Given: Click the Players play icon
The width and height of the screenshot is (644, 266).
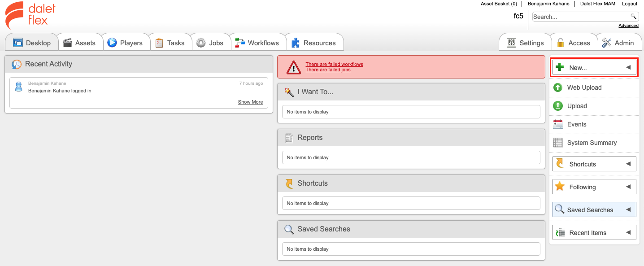Looking at the screenshot, I should 112,43.
